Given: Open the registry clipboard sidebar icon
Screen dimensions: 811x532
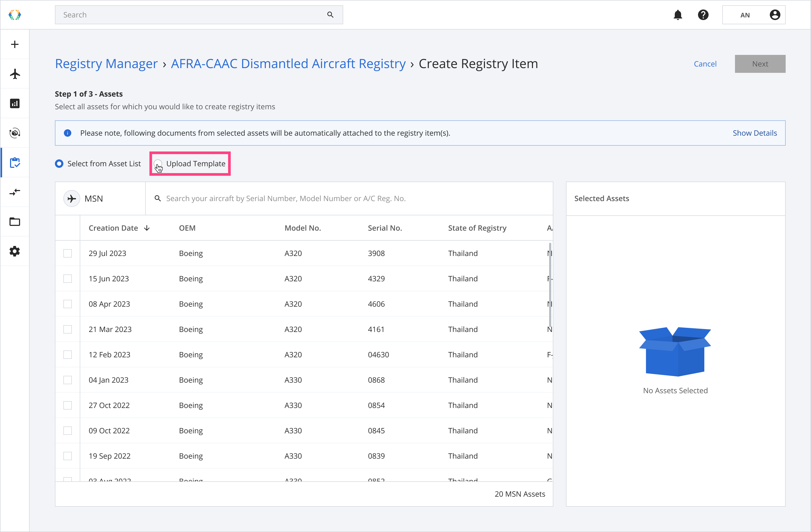Looking at the screenshot, I should pos(15,163).
